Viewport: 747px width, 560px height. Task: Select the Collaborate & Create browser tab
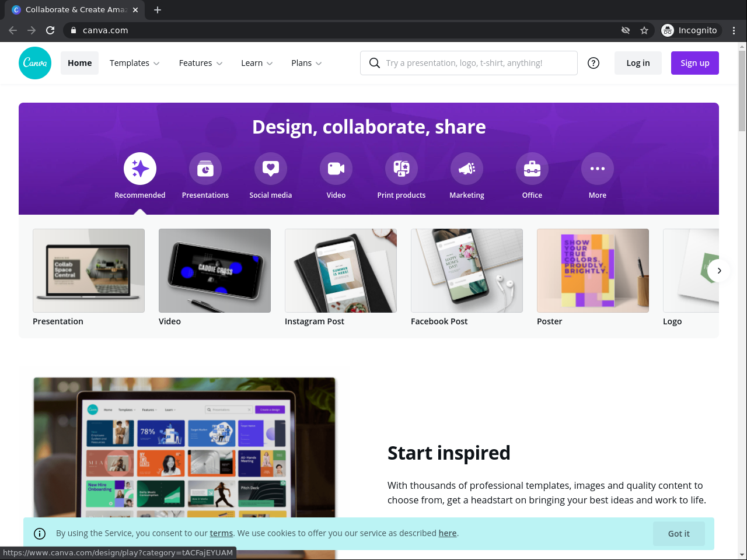point(75,10)
